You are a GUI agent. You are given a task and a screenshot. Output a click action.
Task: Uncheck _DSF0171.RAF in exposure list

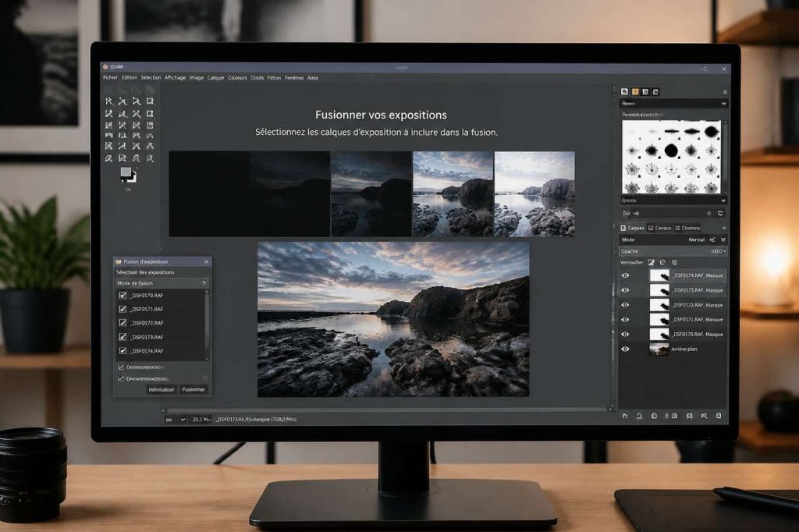(x=123, y=309)
